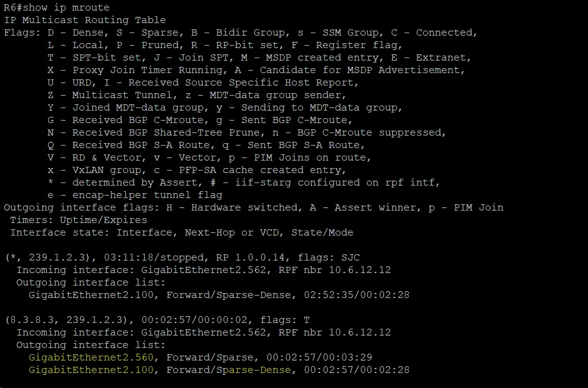The height and width of the screenshot is (388, 588).
Task: Select the highlighted GigabitEthernet2.560 interface text
Action: [x=91, y=357]
